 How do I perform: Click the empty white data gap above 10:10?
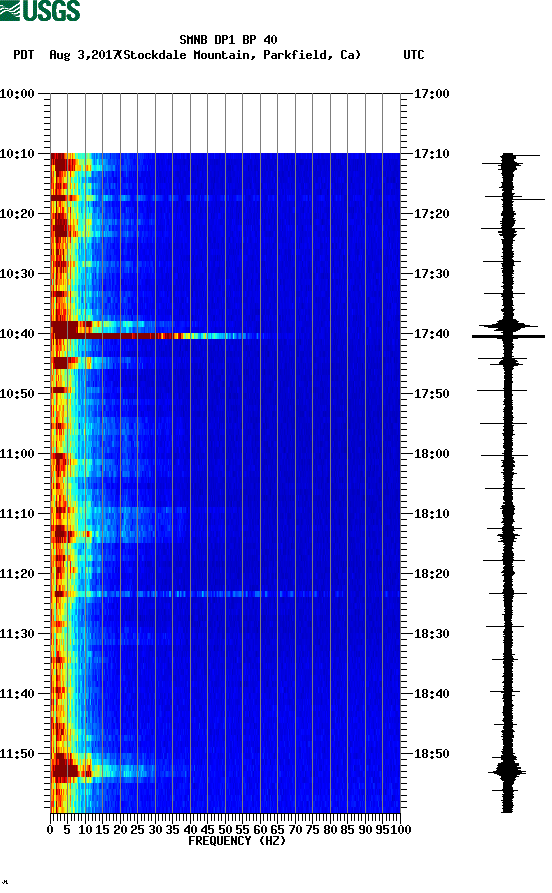pyautogui.click(x=225, y=123)
